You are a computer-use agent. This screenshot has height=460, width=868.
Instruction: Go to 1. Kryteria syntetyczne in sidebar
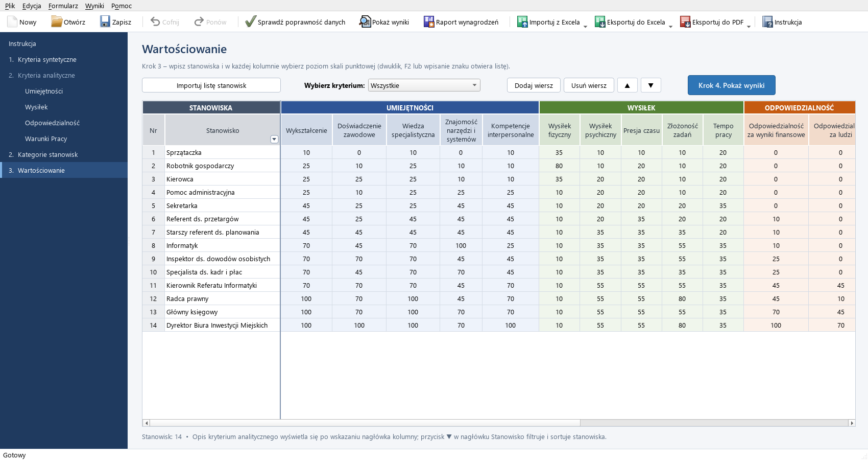tap(64, 59)
